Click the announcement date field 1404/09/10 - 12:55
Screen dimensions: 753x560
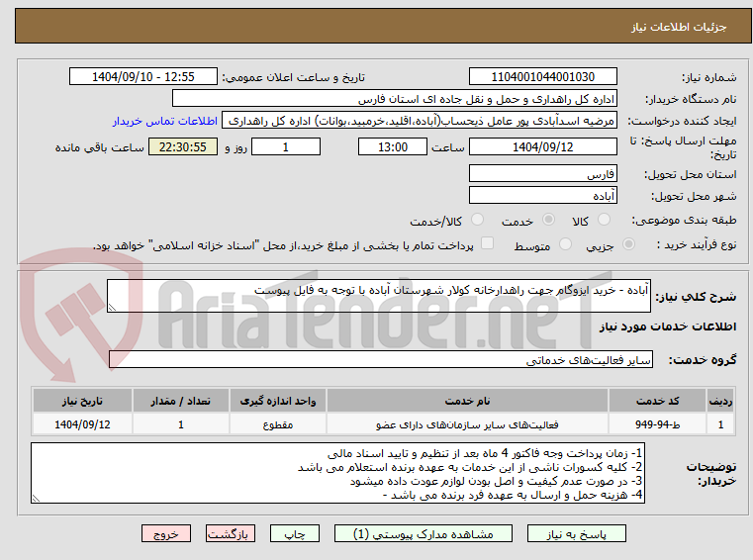point(143,76)
